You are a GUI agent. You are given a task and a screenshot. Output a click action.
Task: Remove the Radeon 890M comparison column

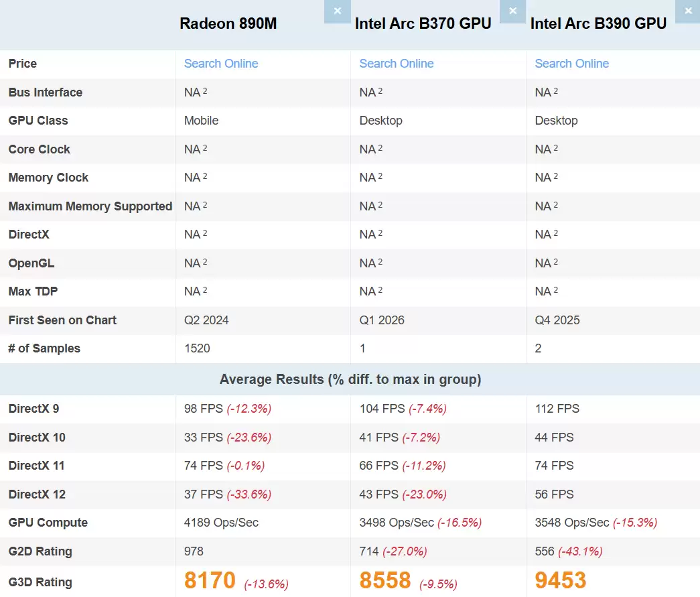[x=337, y=11]
